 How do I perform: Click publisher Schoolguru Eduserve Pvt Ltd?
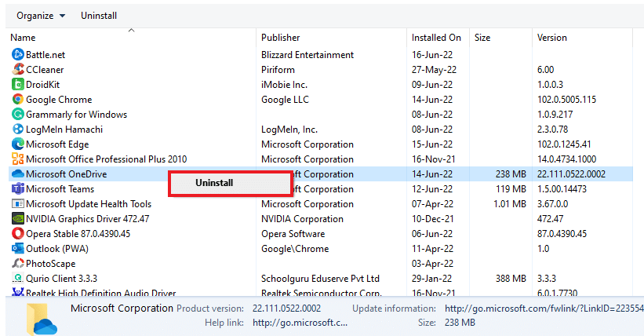[x=320, y=279]
